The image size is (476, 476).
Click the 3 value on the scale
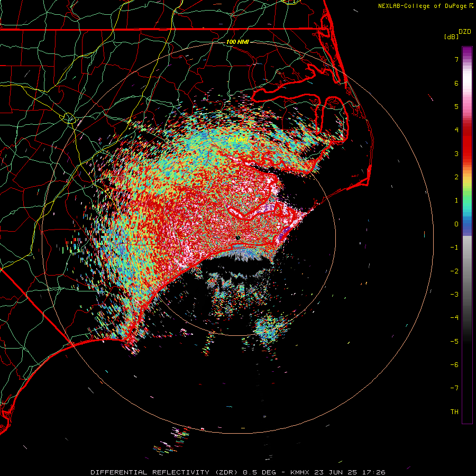456,153
